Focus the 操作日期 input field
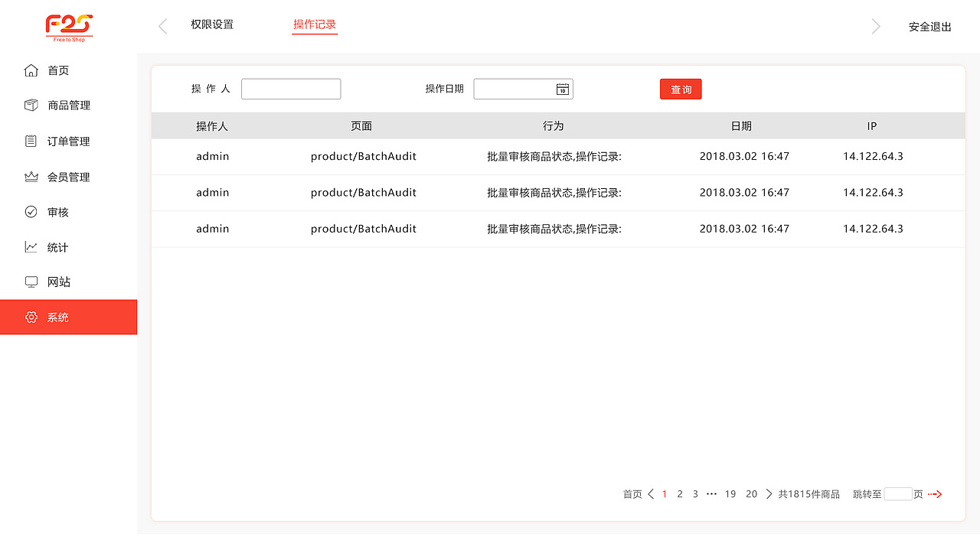Image resolution: width=980 pixels, height=550 pixels. [523, 89]
